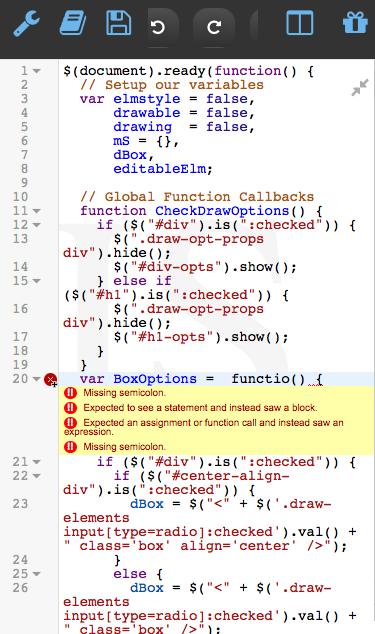This screenshot has width=375, height=634.
Task: Click the last 'Missing semicolon.' error message
Action: (x=125, y=447)
